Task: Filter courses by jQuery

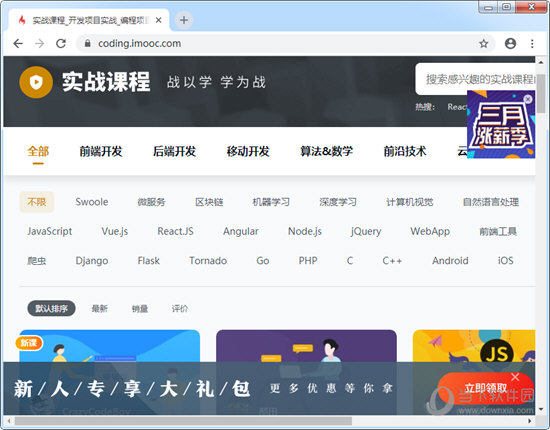Action: click(366, 231)
